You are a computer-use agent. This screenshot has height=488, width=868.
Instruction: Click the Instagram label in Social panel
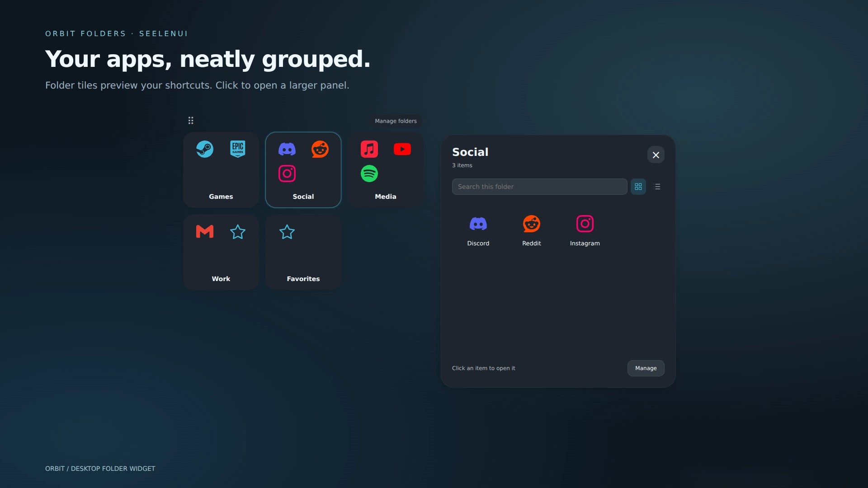585,244
